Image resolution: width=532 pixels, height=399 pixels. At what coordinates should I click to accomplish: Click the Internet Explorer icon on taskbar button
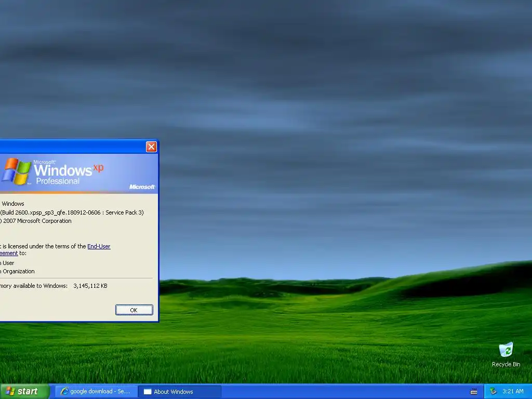64,391
